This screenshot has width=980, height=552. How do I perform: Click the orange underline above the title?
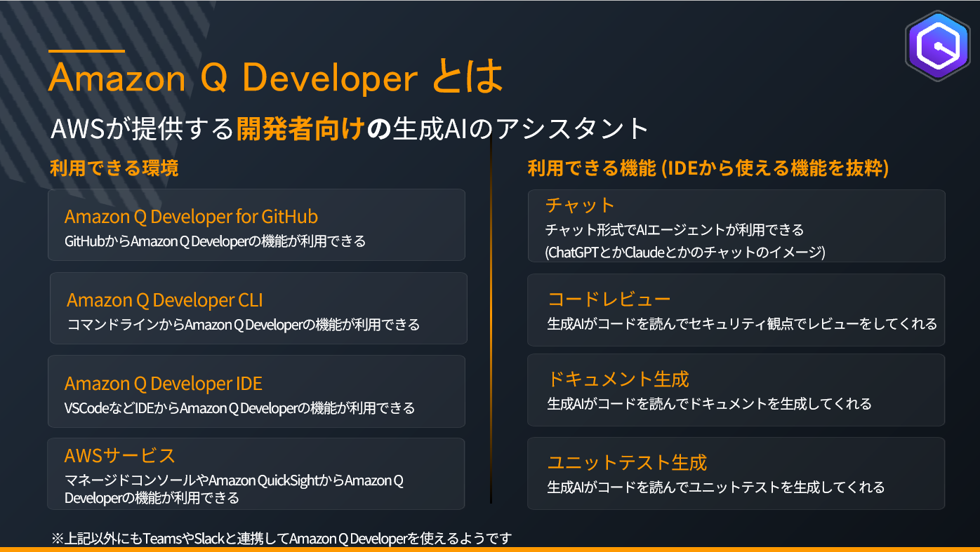click(x=86, y=51)
